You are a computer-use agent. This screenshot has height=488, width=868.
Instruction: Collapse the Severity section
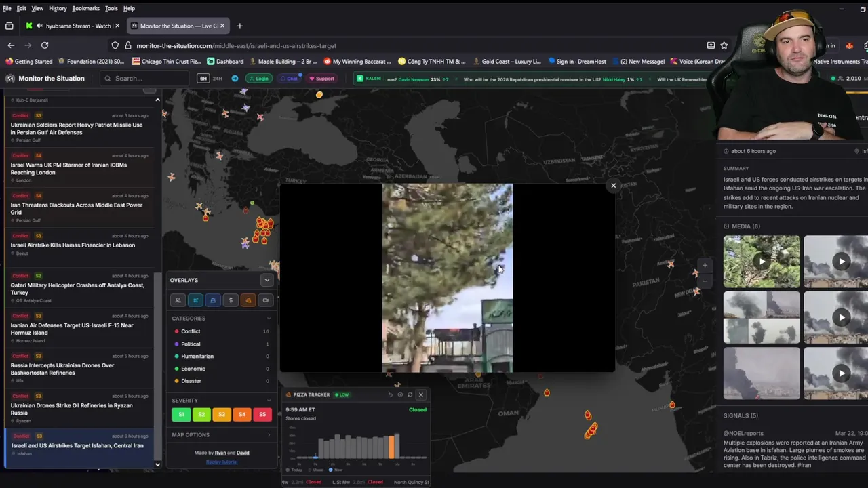(x=269, y=401)
